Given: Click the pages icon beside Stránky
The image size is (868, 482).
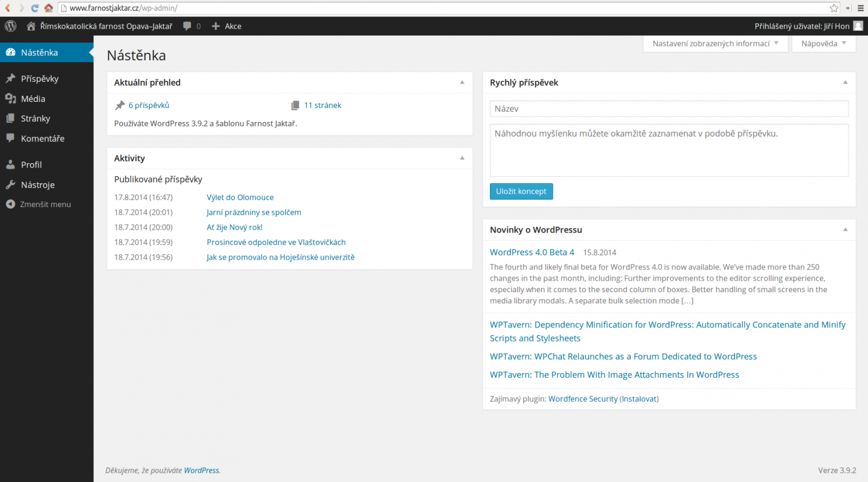Looking at the screenshot, I should (x=10, y=118).
